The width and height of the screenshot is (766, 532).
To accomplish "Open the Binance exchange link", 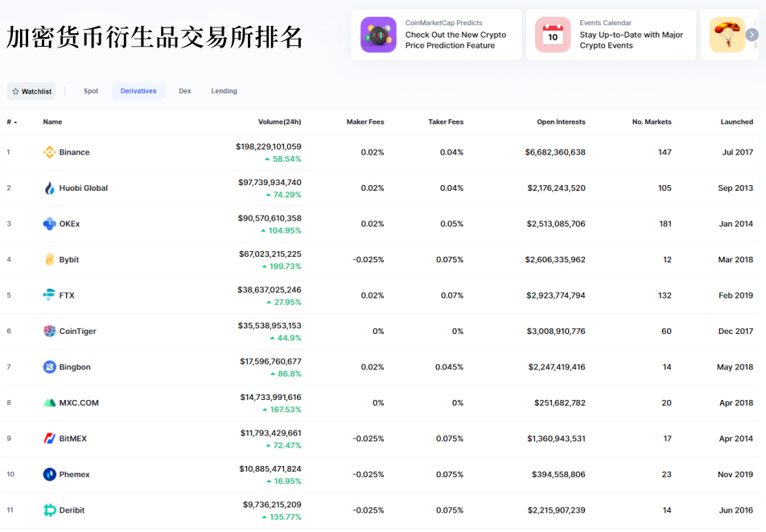I will tap(74, 152).
